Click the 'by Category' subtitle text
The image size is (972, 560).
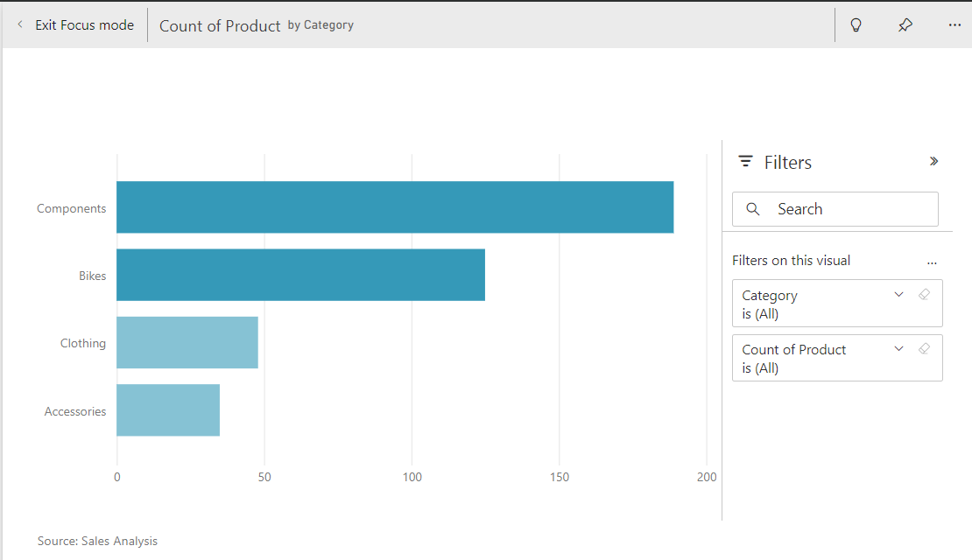pos(320,25)
